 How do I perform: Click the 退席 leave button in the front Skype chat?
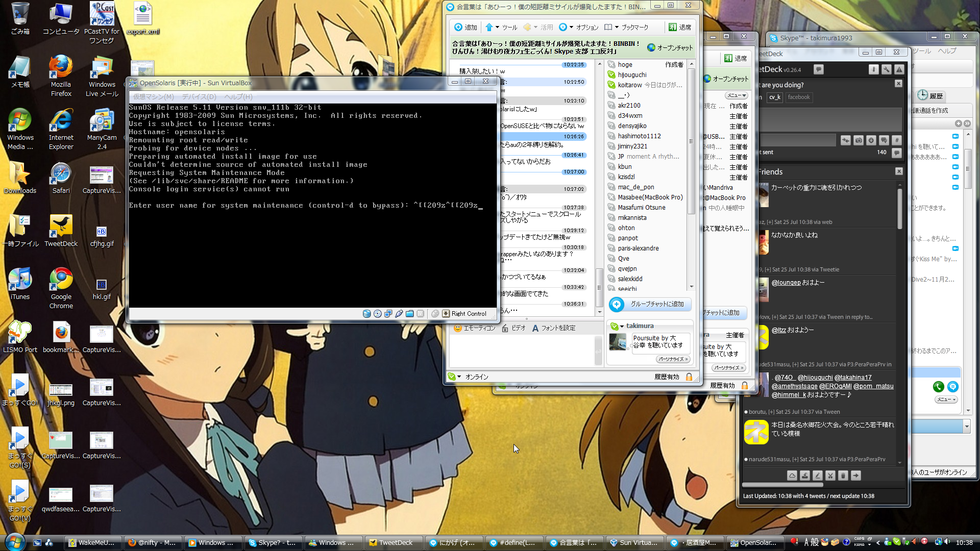pos(680,27)
